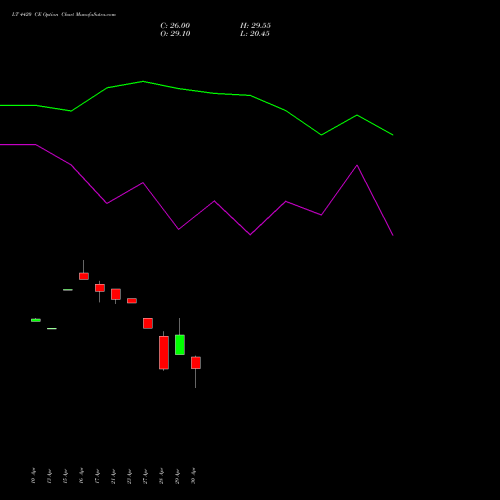Click the low value "L: 20.45"
The image size is (500, 500).
point(255,34)
